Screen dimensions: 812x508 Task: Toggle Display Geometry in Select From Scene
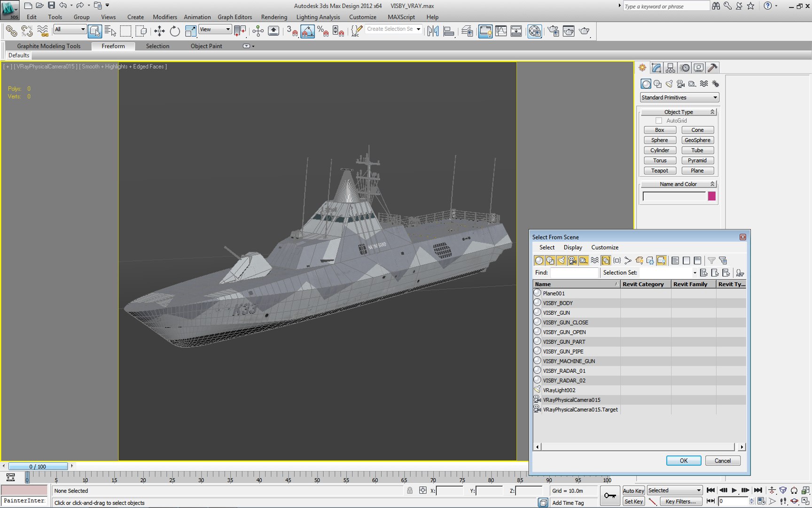point(539,261)
